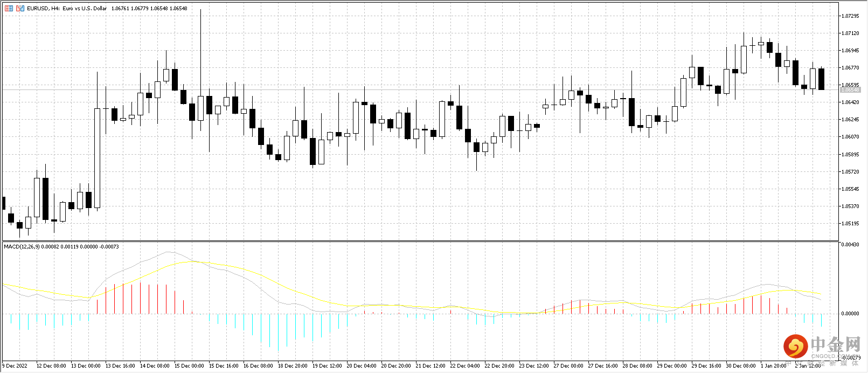Select the 1 Jan 20:00 time label
This screenshot has width=868, height=373.
774,365
